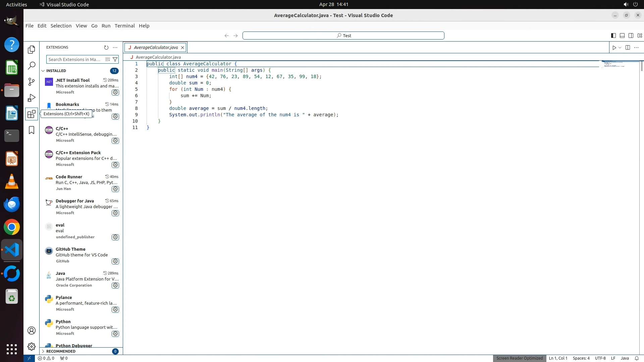Refresh the extensions list
This screenshot has height=362, width=644.
coord(106,47)
